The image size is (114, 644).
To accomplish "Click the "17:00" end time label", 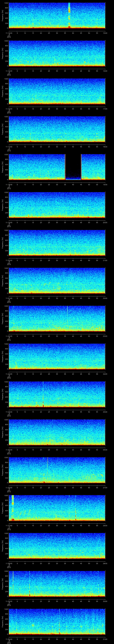I will pos(105,109).
